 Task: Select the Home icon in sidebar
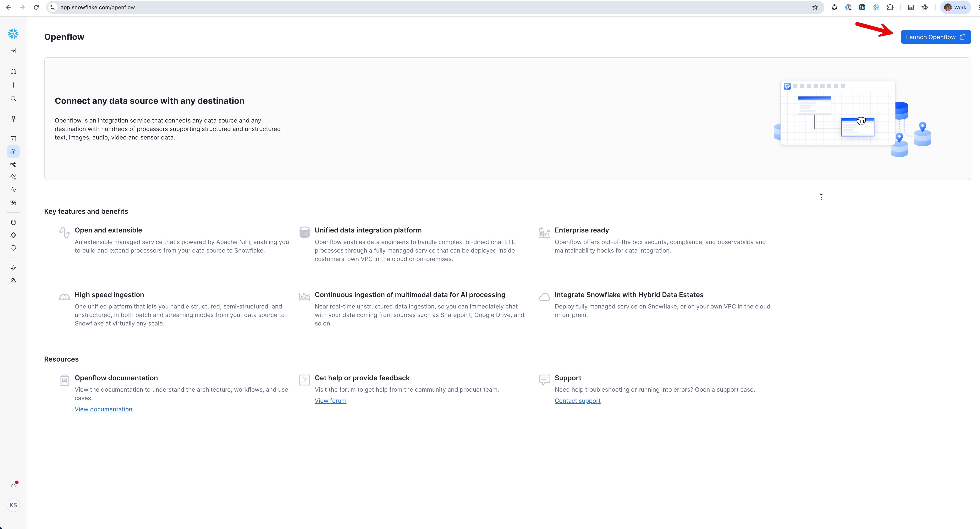[x=13, y=71]
